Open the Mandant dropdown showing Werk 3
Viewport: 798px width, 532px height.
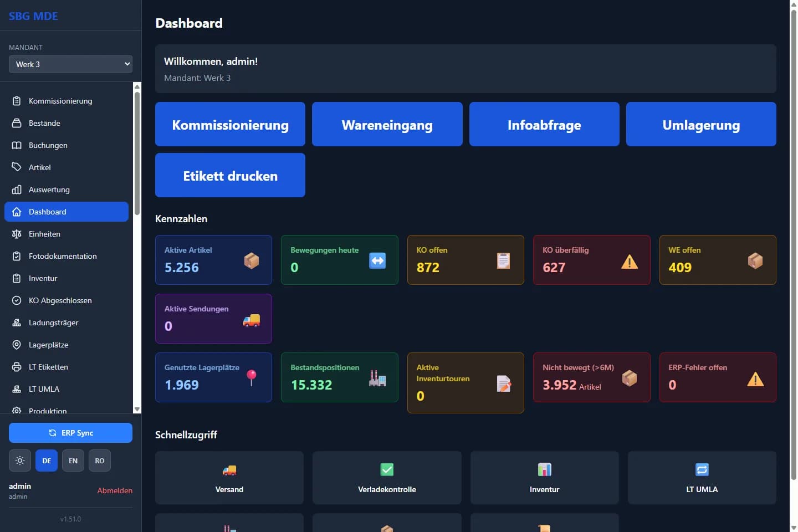[70, 64]
